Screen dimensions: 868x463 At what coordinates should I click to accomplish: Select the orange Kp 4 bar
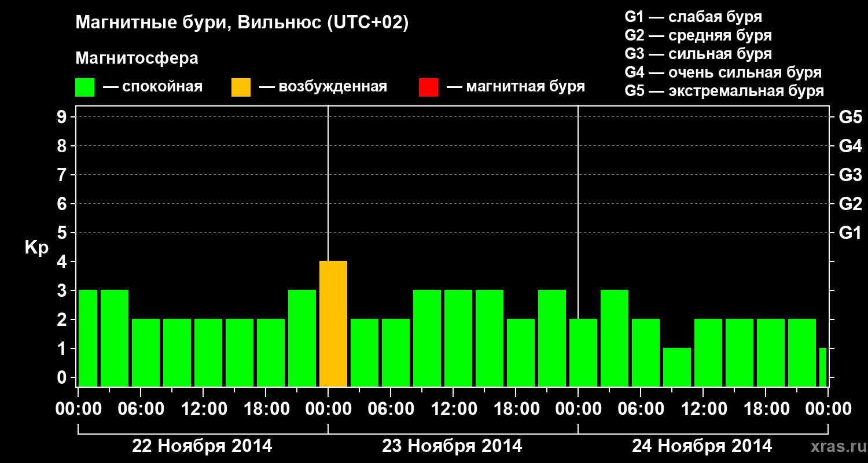[x=333, y=324]
